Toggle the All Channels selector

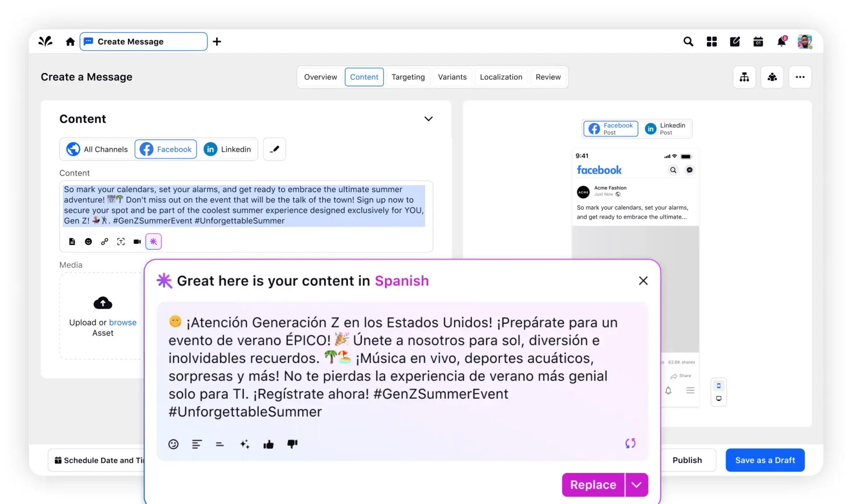click(x=97, y=149)
